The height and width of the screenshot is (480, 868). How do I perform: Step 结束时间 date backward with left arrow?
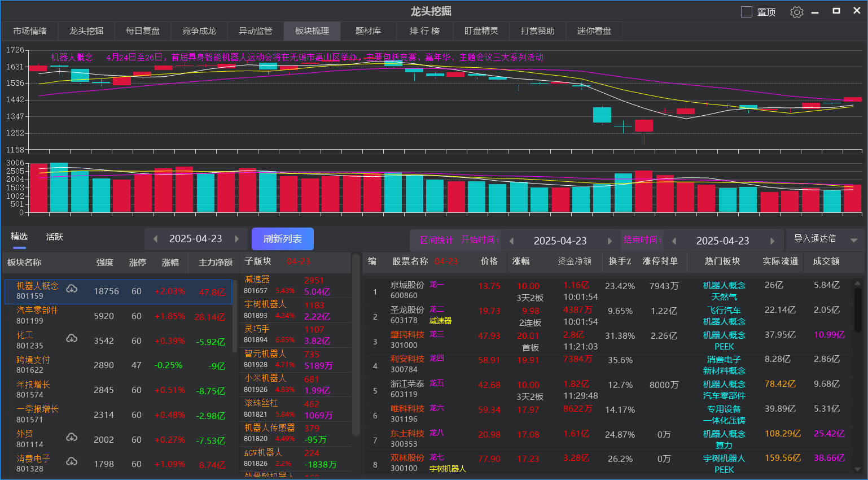(674, 241)
